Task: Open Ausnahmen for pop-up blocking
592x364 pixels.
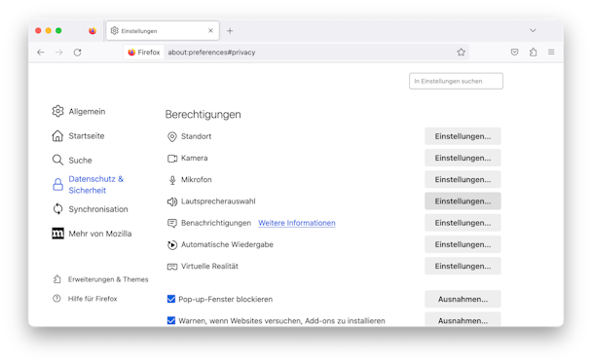Action: coord(462,299)
